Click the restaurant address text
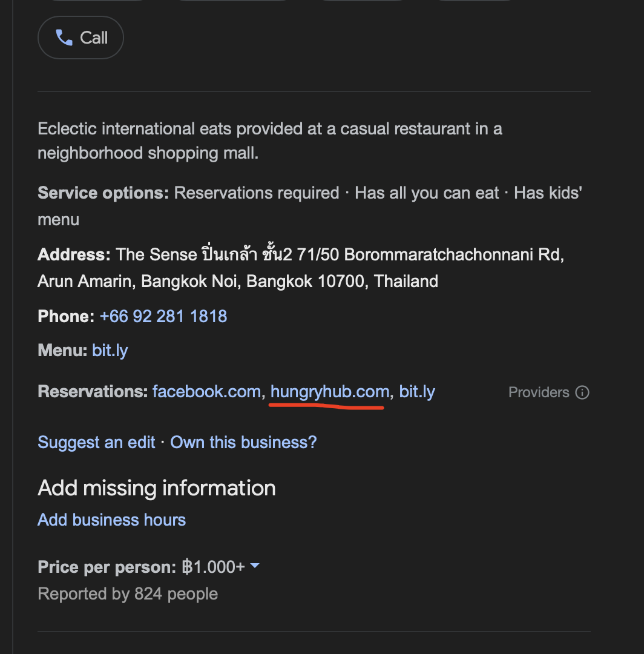The image size is (644, 654). [x=301, y=268]
